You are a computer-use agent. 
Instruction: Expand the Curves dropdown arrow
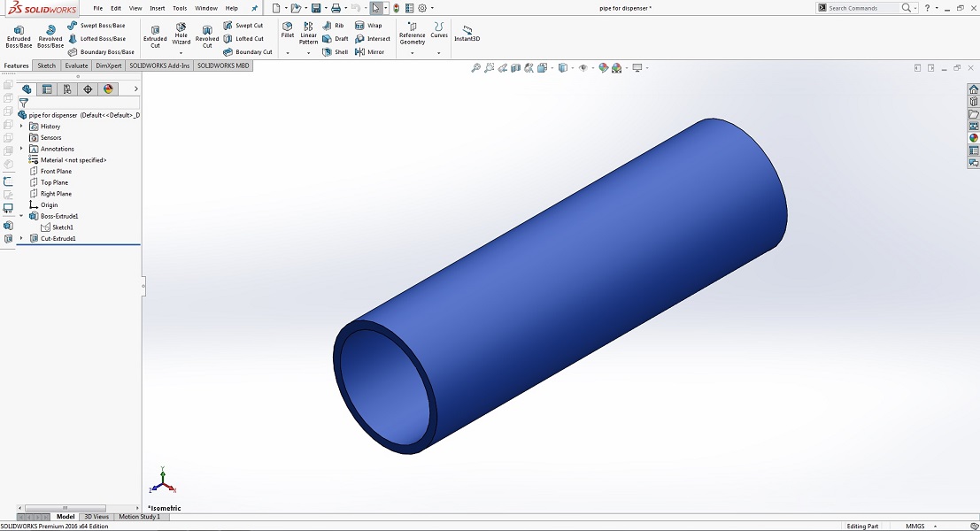(x=439, y=53)
